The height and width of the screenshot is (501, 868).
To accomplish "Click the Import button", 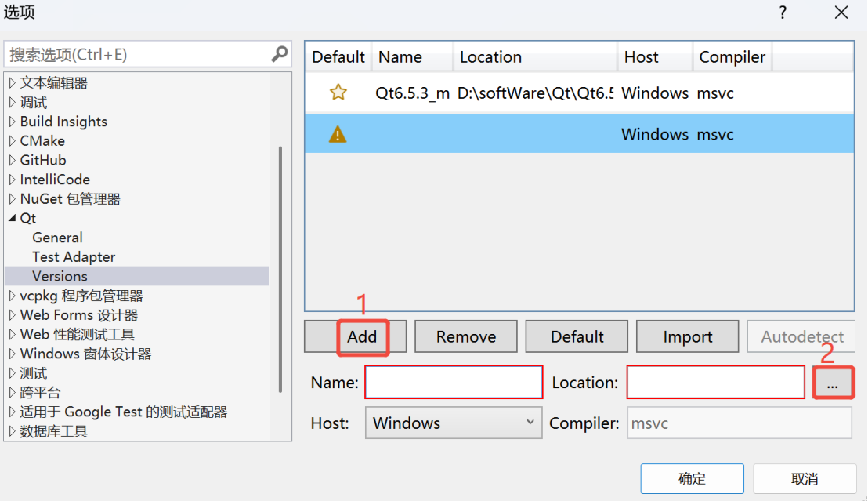I will coord(687,336).
